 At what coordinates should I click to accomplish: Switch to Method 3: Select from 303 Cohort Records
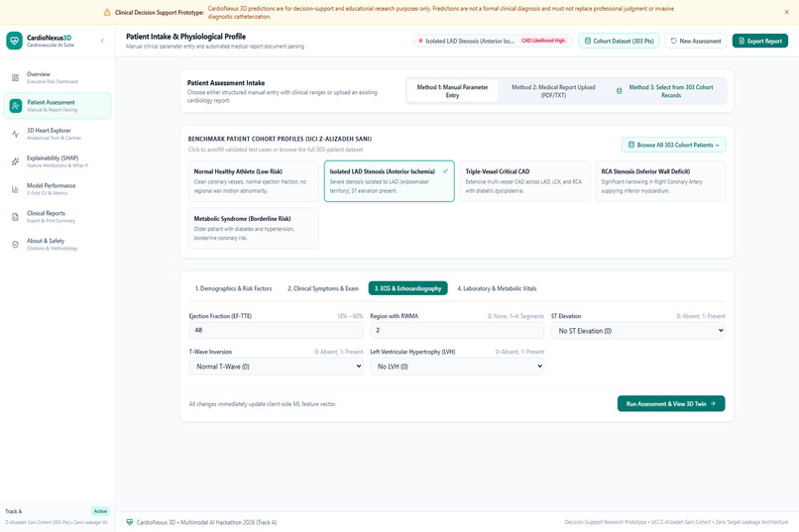click(x=665, y=91)
